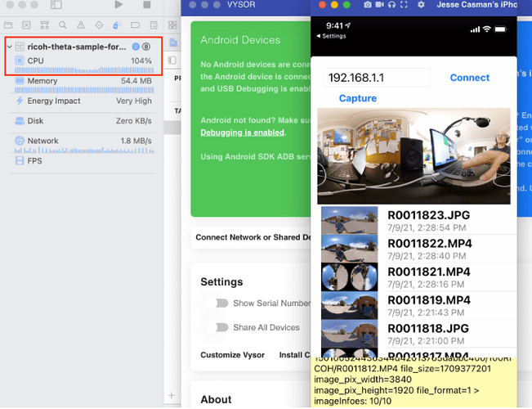Open the gear settings in device window
Screen dimensions: 532x409
pos(421,5)
